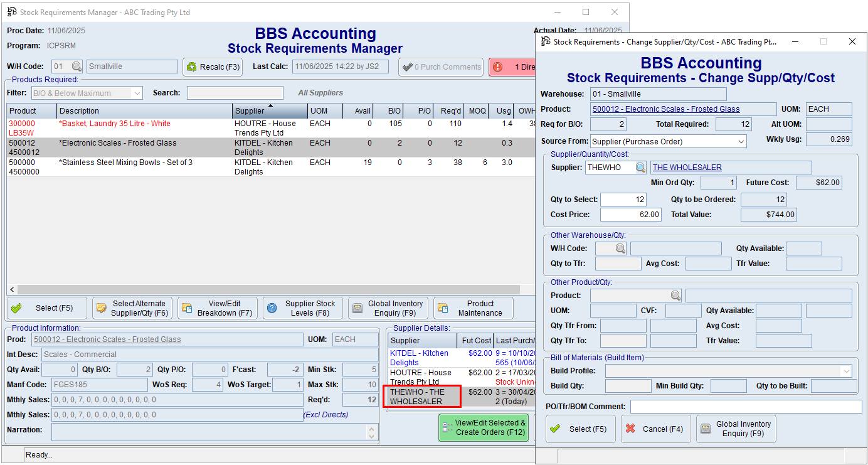Click Supplier Stock Levels (F8) button
Image resolution: width=868 pixels, height=465 pixels.
(302, 308)
